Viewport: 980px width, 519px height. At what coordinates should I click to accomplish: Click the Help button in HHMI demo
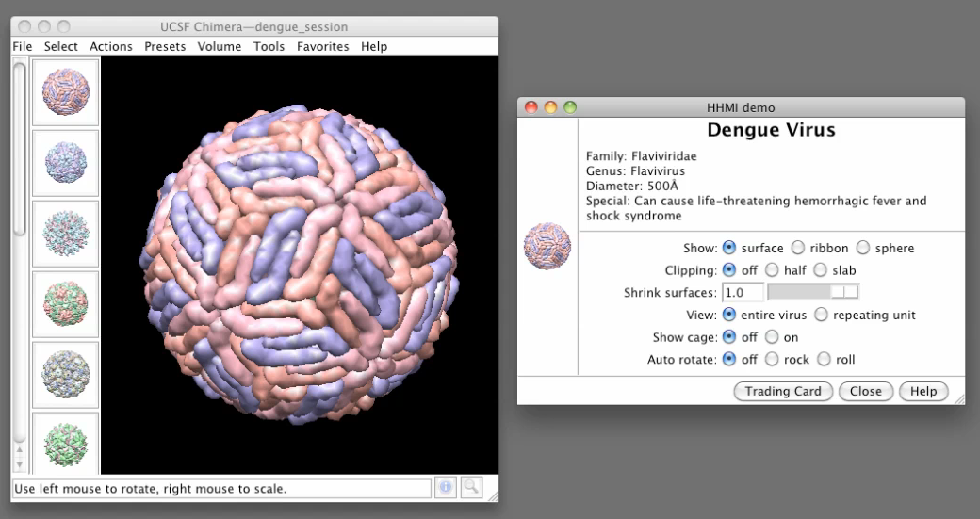(923, 391)
